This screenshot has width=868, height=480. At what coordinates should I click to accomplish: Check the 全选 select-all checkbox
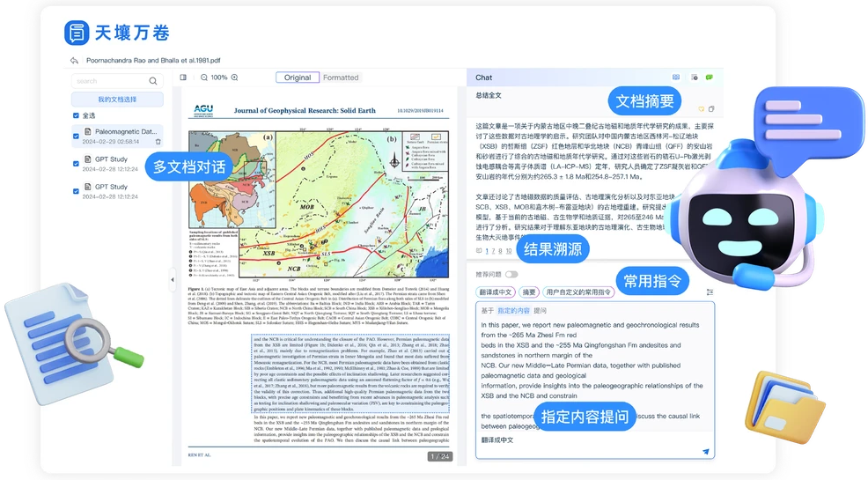coord(77,115)
